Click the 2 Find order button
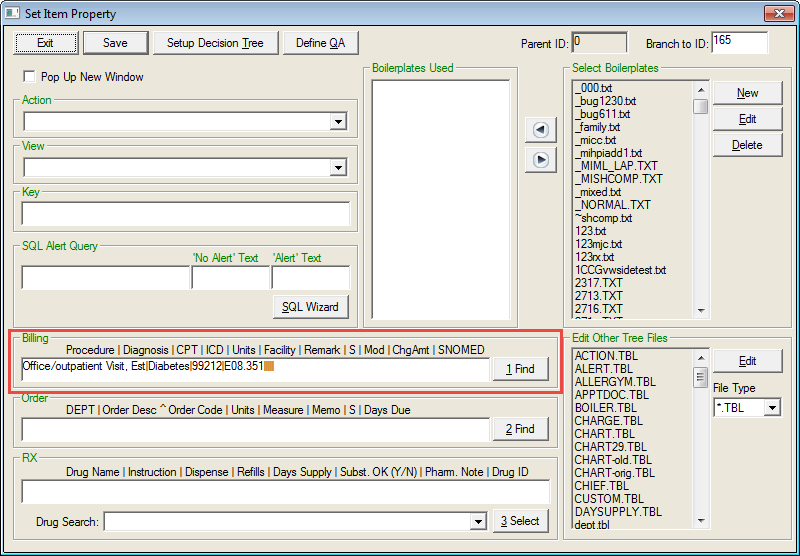Image resolution: width=800 pixels, height=556 pixels. click(x=520, y=429)
